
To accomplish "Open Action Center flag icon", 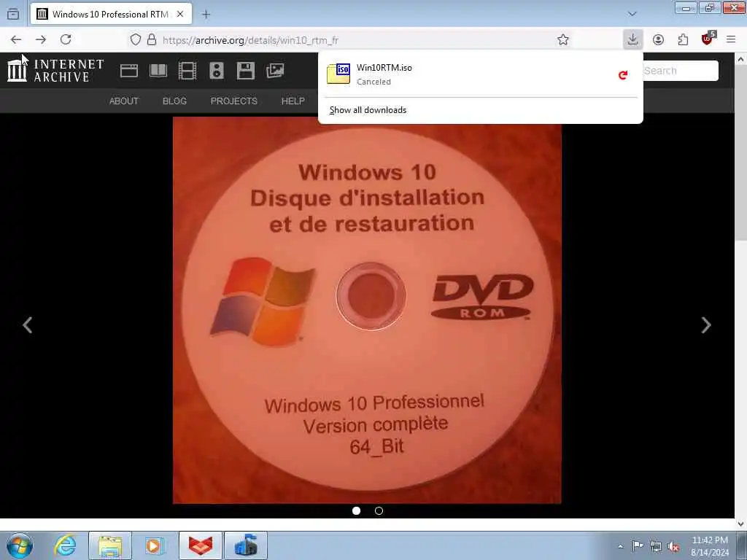I will tap(637, 546).
